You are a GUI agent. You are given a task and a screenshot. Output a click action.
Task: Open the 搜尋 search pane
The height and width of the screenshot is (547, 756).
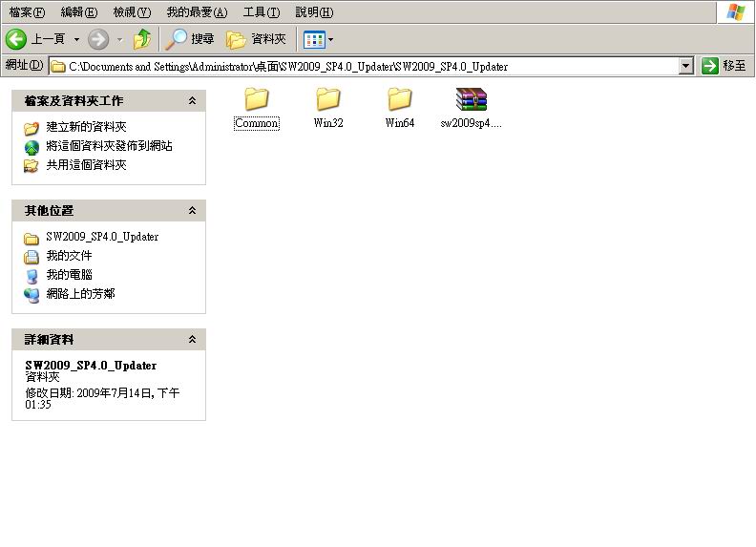coord(190,39)
